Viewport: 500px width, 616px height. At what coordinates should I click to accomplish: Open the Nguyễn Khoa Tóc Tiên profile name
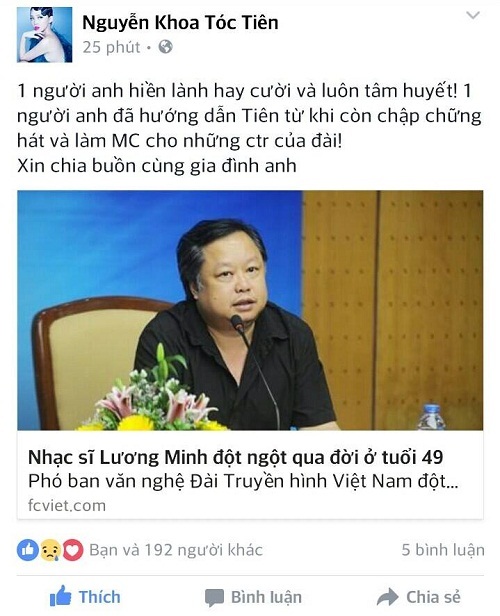click(x=180, y=22)
